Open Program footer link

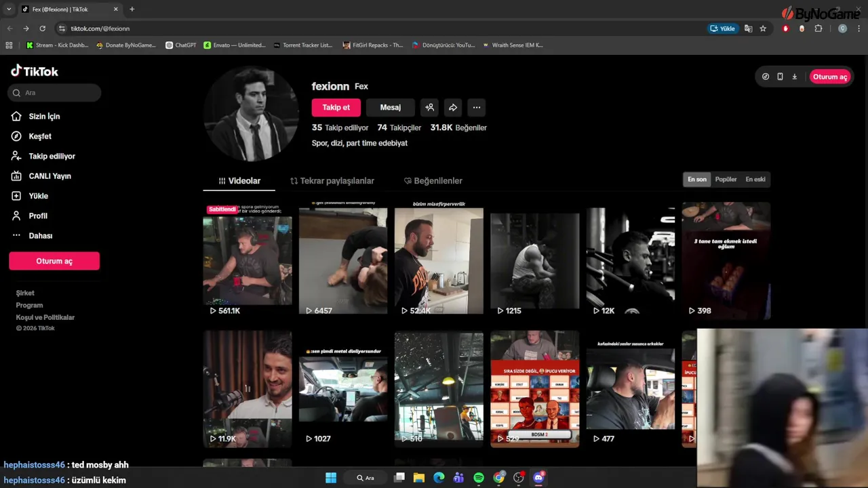pyautogui.click(x=29, y=305)
